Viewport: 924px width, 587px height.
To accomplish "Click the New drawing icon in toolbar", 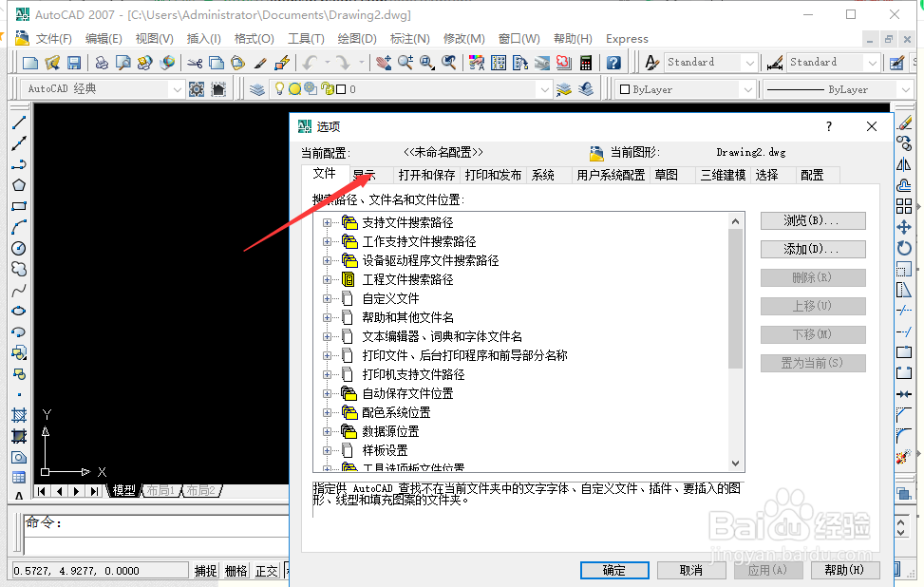I will click(30, 63).
